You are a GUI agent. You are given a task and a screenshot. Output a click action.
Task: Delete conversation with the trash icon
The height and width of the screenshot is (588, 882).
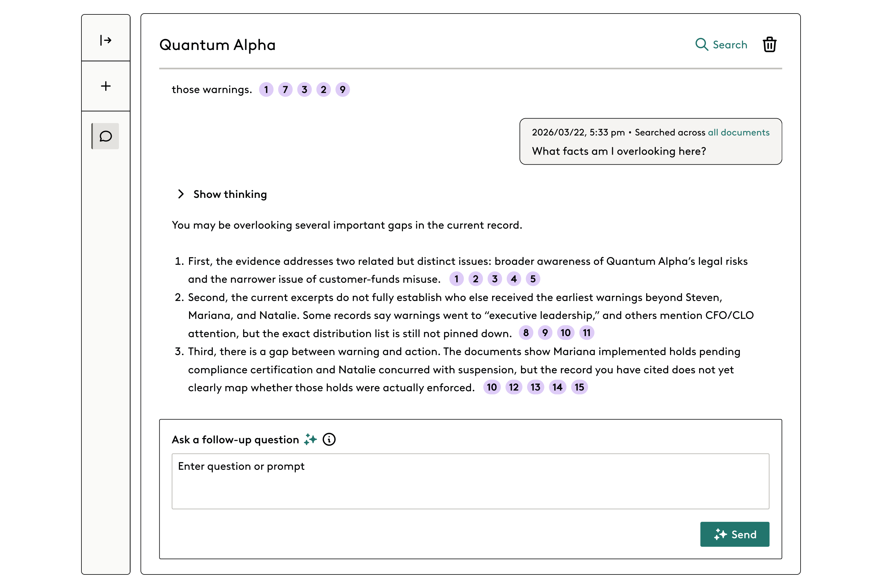pyautogui.click(x=769, y=45)
